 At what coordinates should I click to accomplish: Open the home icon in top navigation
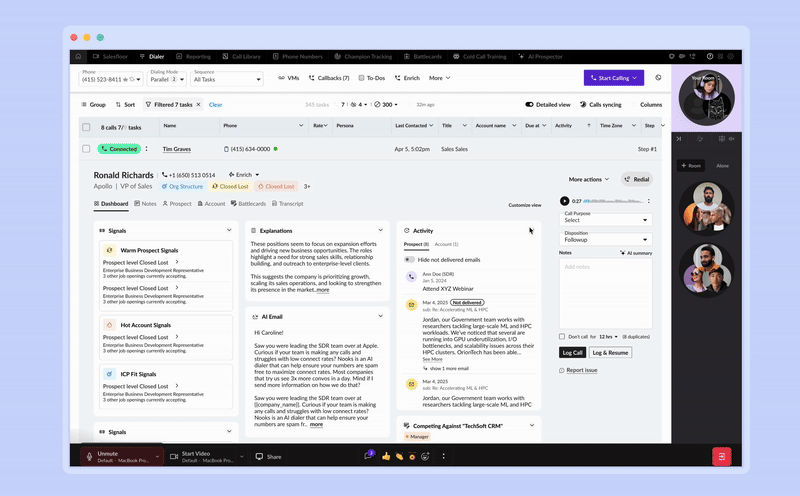(78, 57)
